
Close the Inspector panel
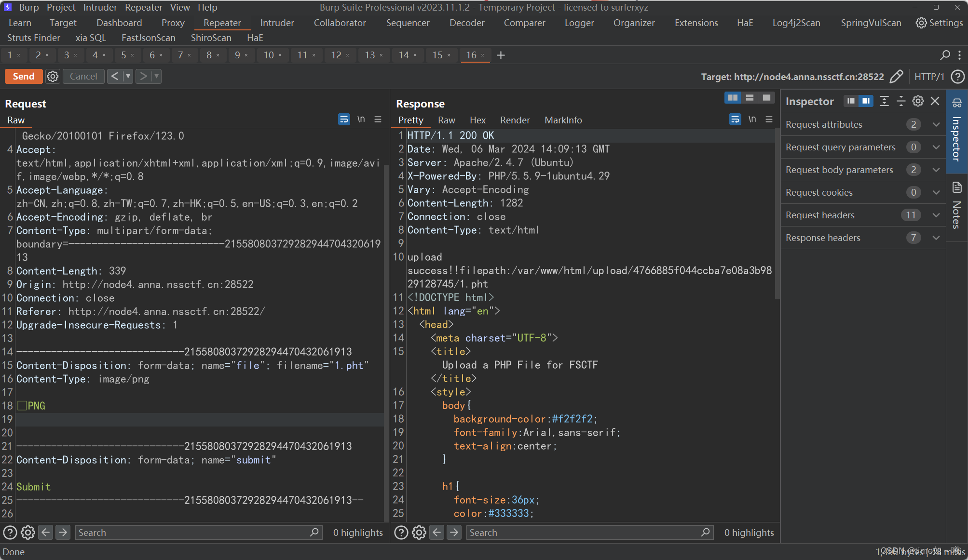click(935, 101)
